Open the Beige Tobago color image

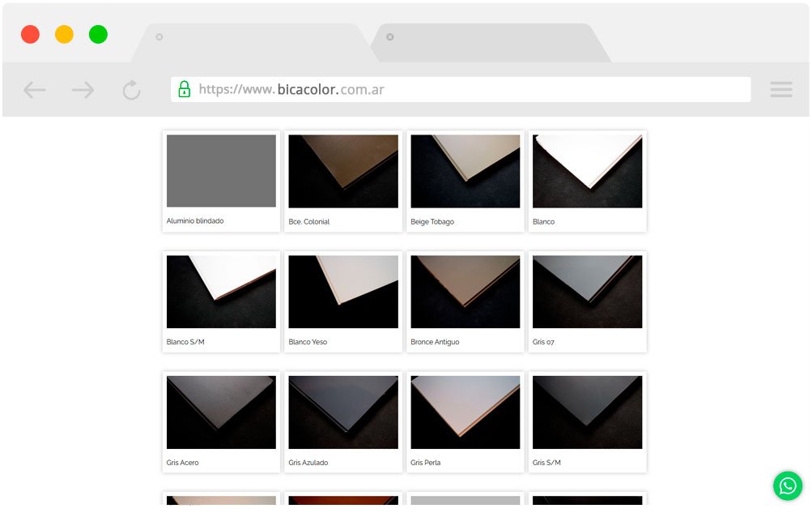click(x=465, y=171)
